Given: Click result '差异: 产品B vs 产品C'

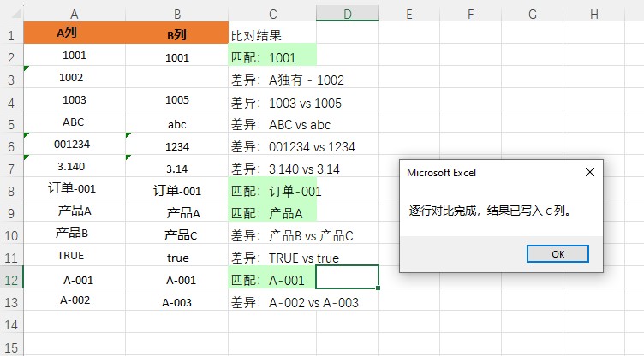Looking at the screenshot, I should click(292, 235).
